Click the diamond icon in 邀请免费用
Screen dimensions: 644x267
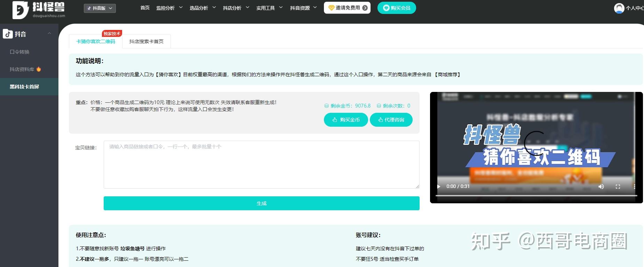tap(331, 8)
